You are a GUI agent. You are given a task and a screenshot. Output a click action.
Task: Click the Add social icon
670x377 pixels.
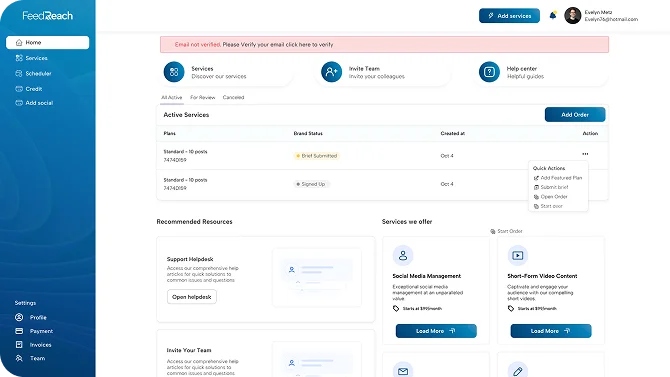(x=19, y=103)
